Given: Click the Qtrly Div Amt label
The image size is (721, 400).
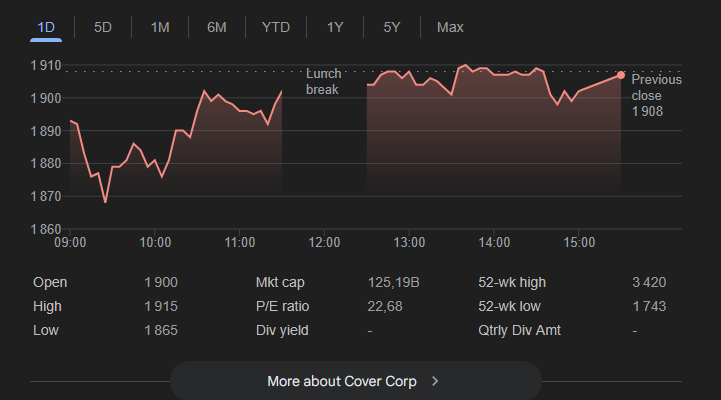Looking at the screenshot, I should pyautogui.click(x=520, y=330).
